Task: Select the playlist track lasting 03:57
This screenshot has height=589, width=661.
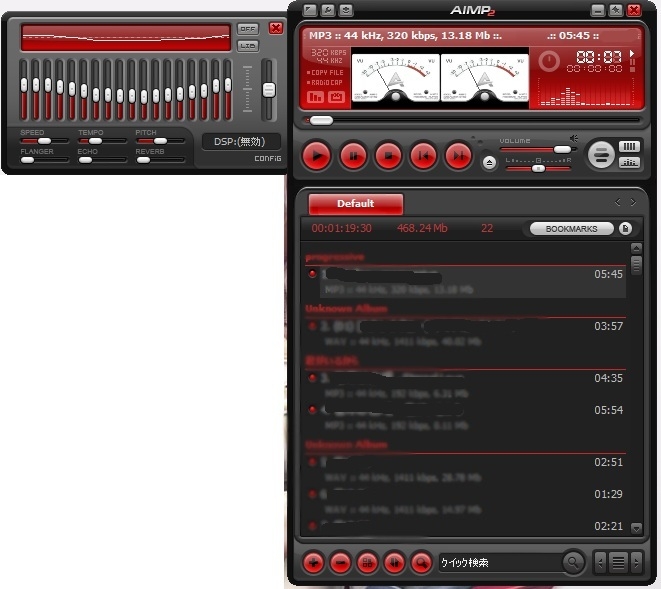Action: pyautogui.click(x=466, y=334)
